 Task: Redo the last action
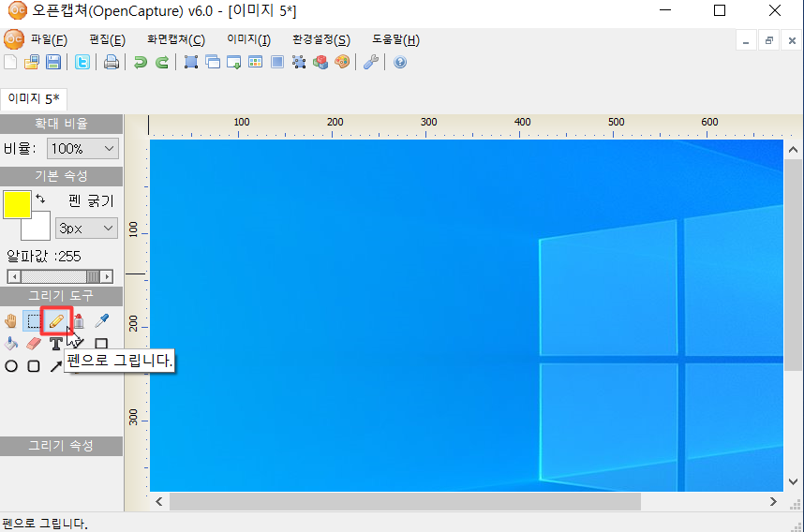pos(162,62)
